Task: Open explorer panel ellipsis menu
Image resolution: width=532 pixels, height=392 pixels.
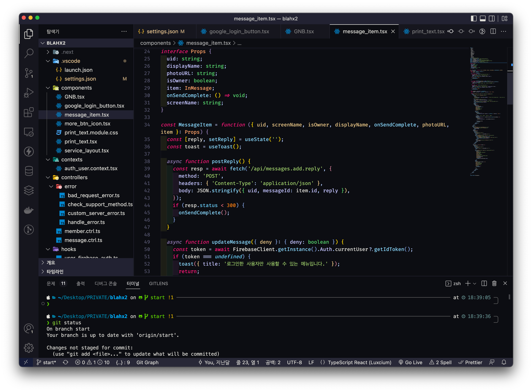Action: click(x=124, y=31)
